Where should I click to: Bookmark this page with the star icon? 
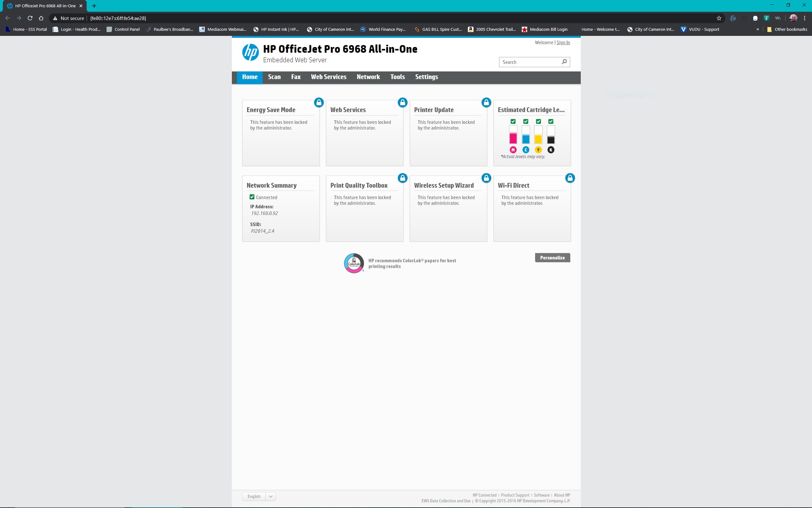point(719,18)
